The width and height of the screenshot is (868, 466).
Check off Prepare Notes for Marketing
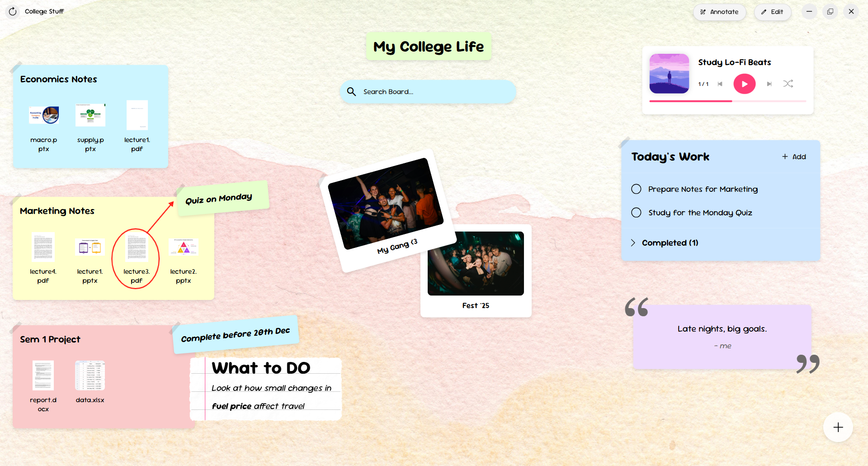click(636, 189)
